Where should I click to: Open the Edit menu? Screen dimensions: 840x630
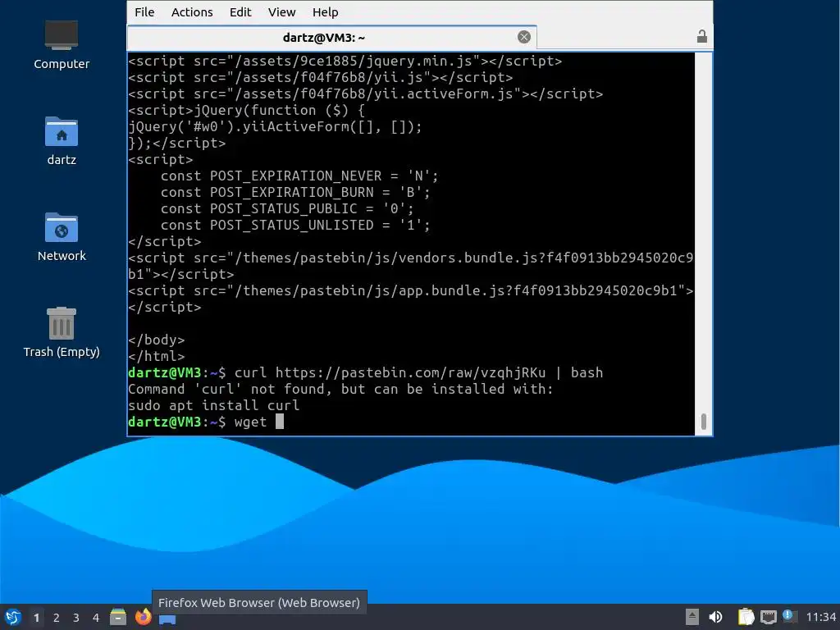[x=240, y=12]
